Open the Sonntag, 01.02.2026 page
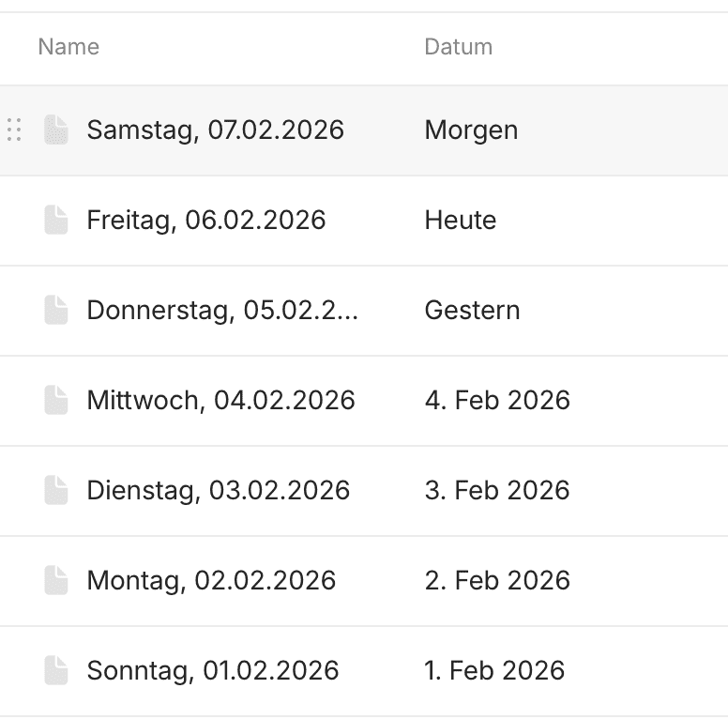The width and height of the screenshot is (728, 719). (x=213, y=671)
